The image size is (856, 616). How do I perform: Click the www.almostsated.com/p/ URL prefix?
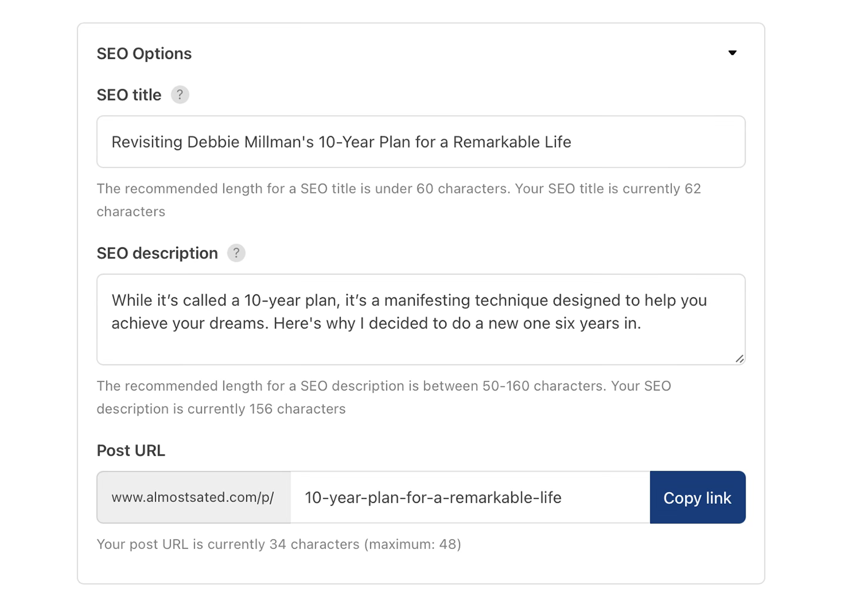point(193,497)
